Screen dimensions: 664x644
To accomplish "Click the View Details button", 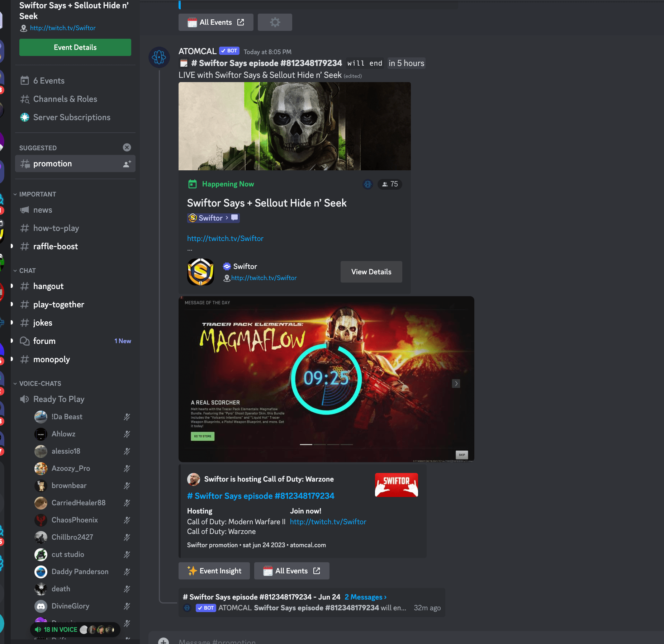I will [371, 272].
